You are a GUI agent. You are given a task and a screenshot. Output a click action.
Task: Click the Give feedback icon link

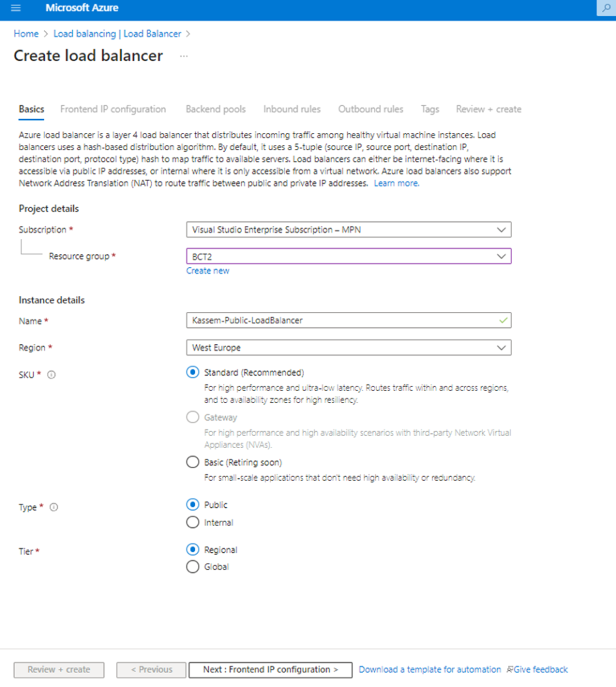coord(537,670)
